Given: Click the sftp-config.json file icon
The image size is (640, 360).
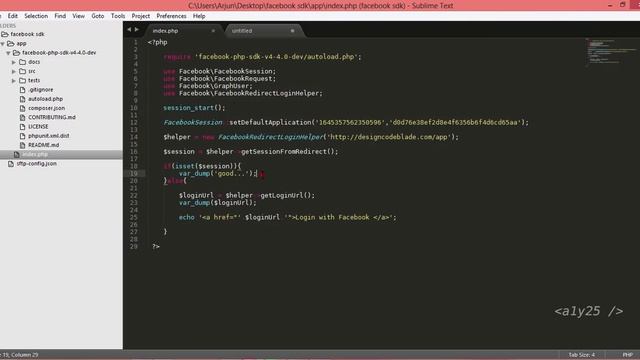Looking at the screenshot, I should 11,164.
